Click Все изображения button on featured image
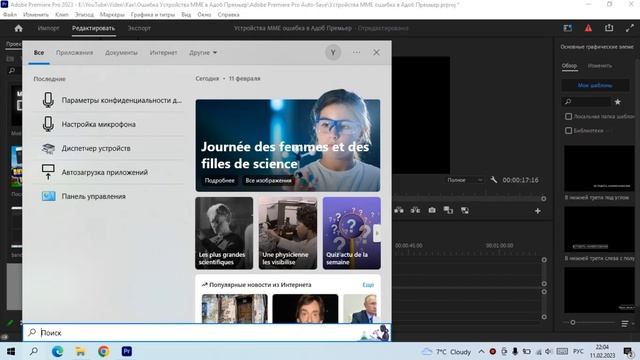The height and width of the screenshot is (360, 640). click(268, 180)
